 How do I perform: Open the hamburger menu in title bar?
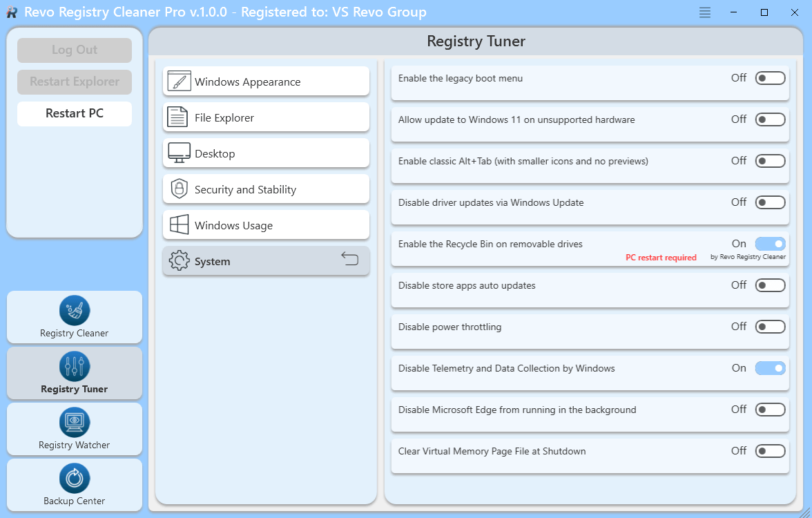point(704,12)
